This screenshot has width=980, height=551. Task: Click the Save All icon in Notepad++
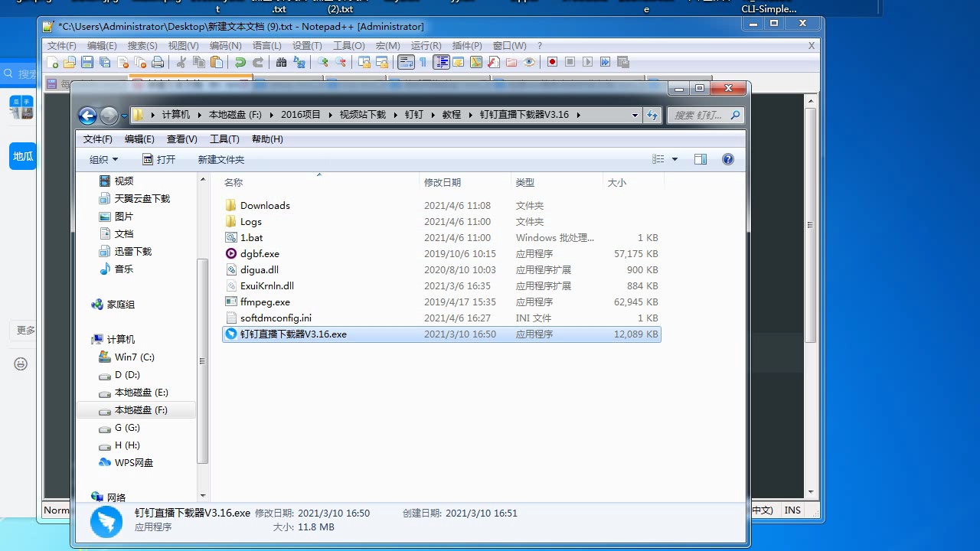(x=104, y=62)
